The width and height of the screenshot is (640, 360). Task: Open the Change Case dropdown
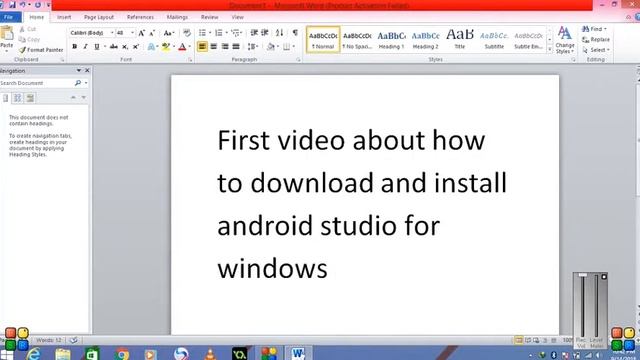(169, 33)
